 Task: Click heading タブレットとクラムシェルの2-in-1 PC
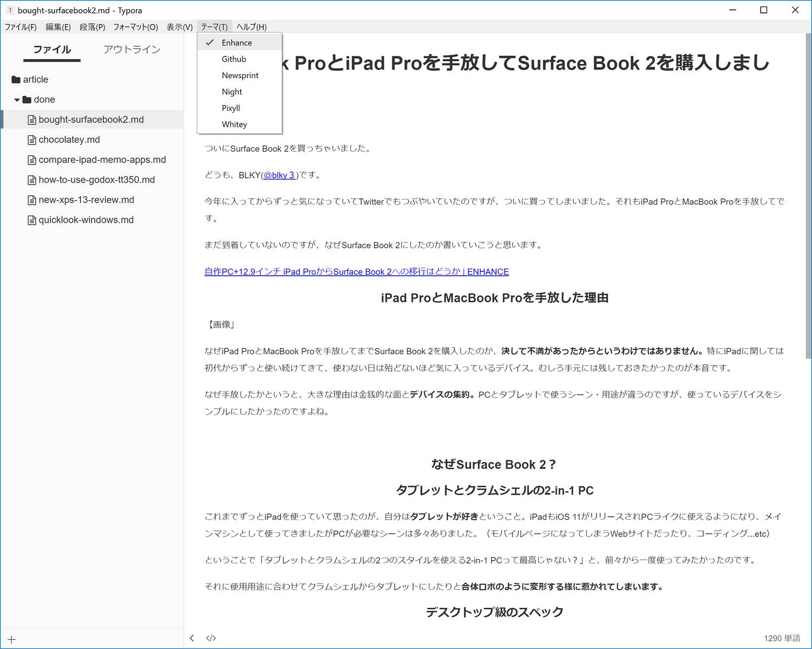(x=495, y=490)
